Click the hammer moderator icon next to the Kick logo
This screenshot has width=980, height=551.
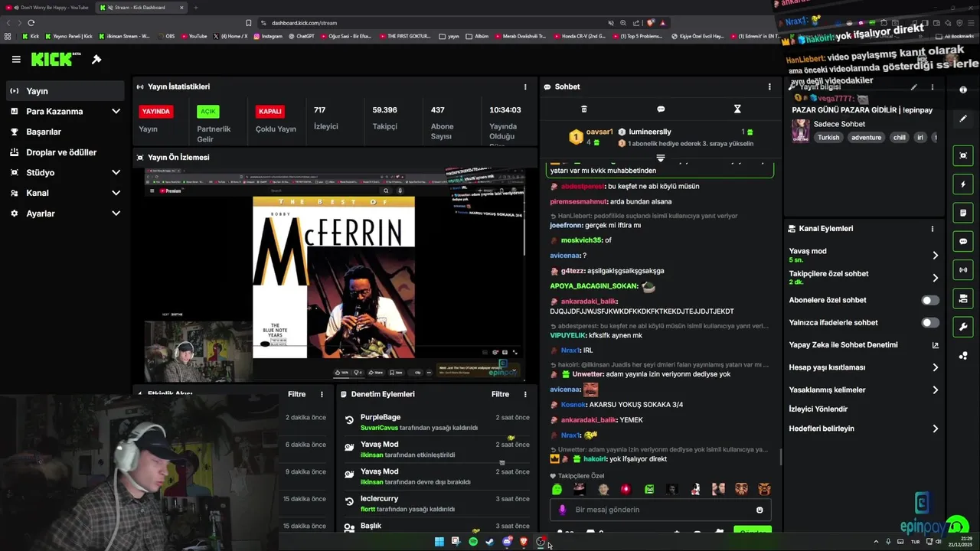tap(96, 59)
